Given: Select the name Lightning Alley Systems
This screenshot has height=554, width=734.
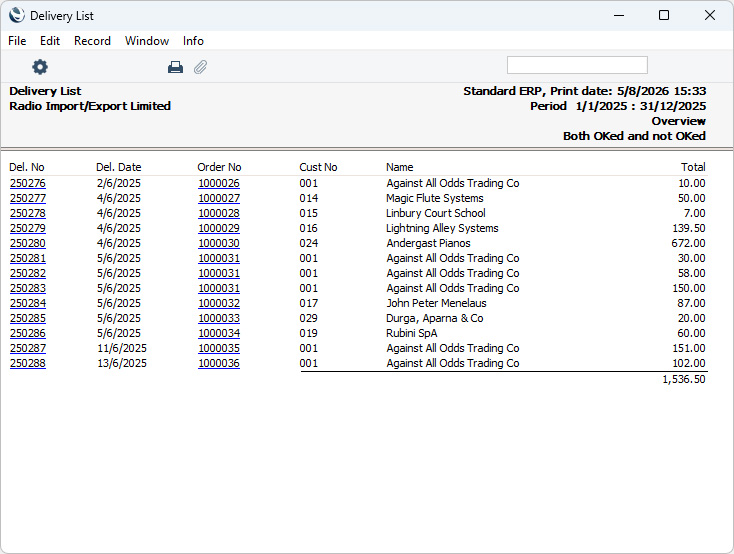Looking at the screenshot, I should point(442,228).
